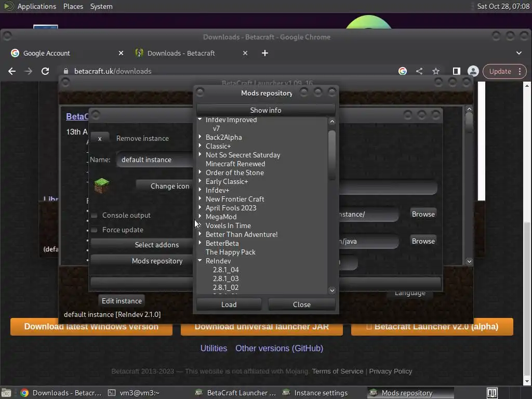Click the mods list scrollbar down arrow
Viewport: 532px width, 399px height.
(x=332, y=290)
